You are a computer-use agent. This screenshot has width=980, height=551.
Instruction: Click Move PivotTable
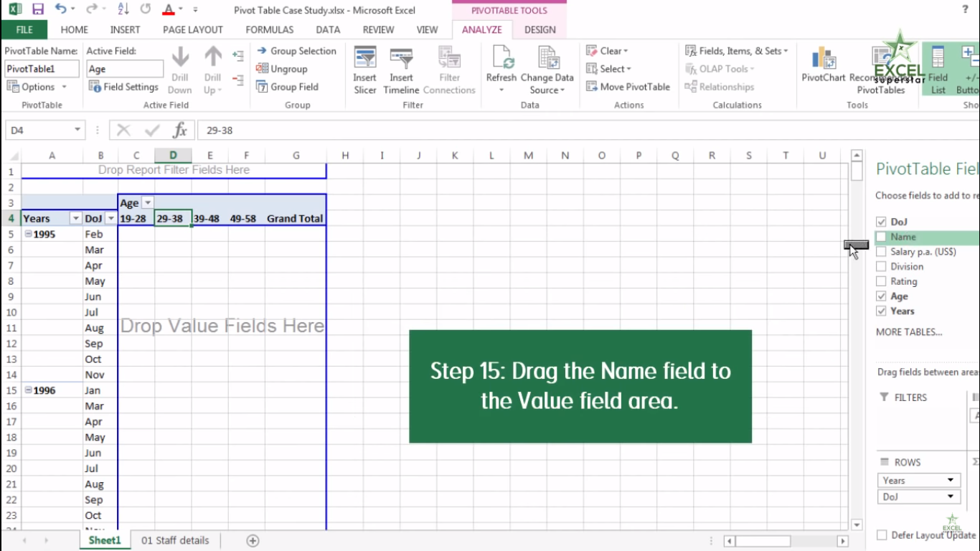click(x=628, y=87)
